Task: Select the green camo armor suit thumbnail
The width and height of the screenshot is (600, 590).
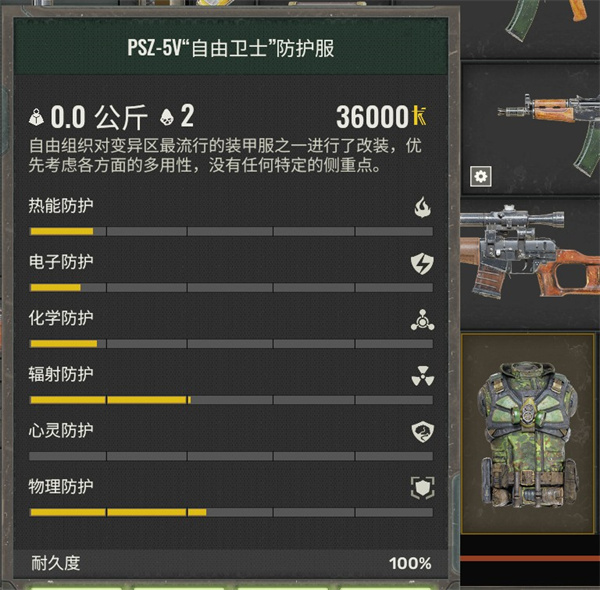Action: (528, 433)
